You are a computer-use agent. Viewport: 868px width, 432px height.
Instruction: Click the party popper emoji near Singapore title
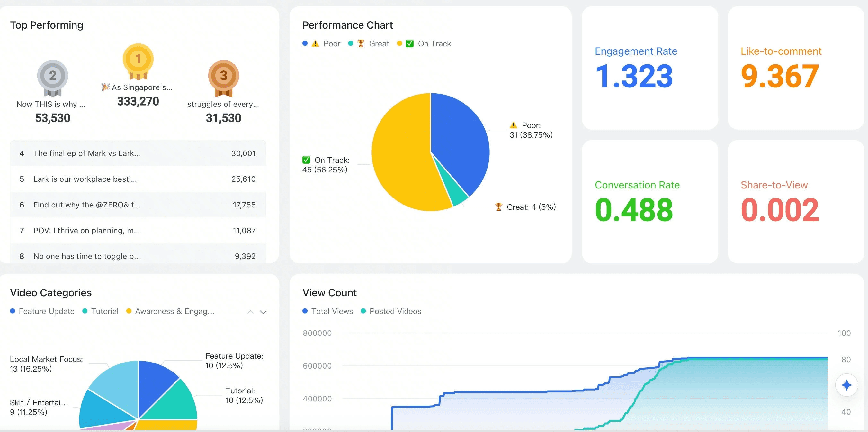[x=105, y=87]
